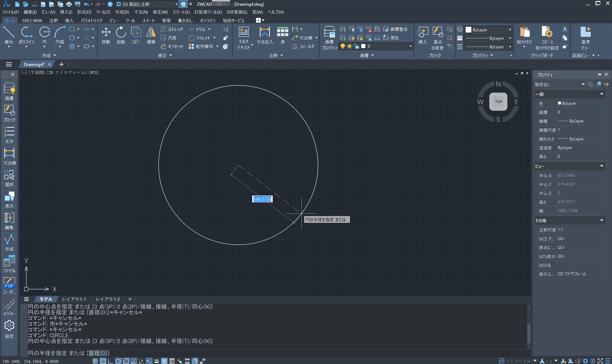612x364 pixels.
Task: Open the ET拡張ツール(X) menu
Action: [208, 12]
